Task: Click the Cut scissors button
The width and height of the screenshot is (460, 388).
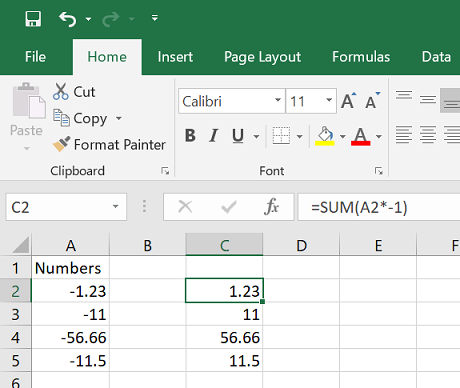Action: click(x=74, y=92)
